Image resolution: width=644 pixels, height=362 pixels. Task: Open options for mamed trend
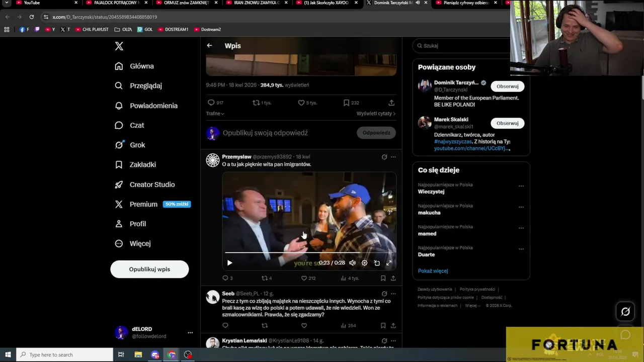(x=521, y=228)
